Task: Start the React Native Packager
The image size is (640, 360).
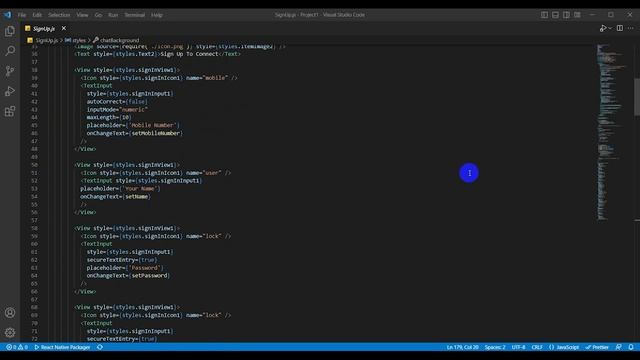Action: 62,347
